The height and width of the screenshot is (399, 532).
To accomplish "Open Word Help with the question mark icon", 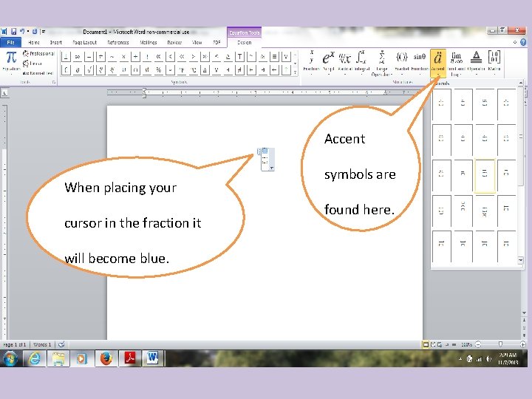I will point(523,42).
